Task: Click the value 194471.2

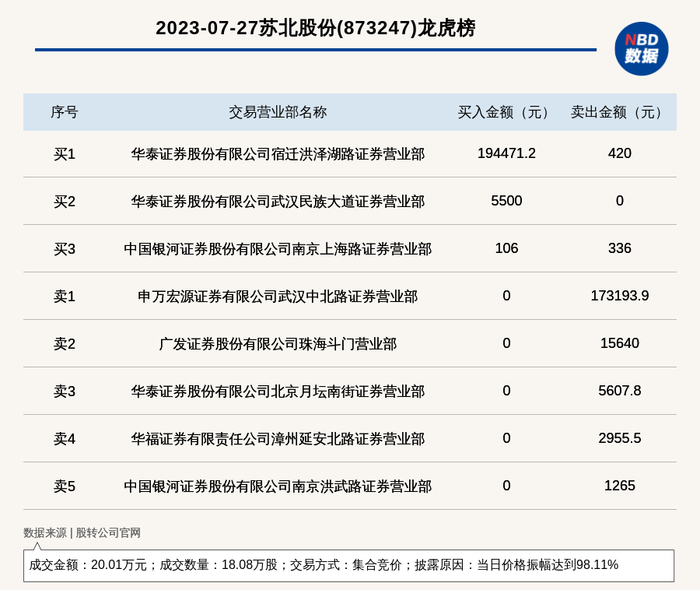Action: coord(506,153)
